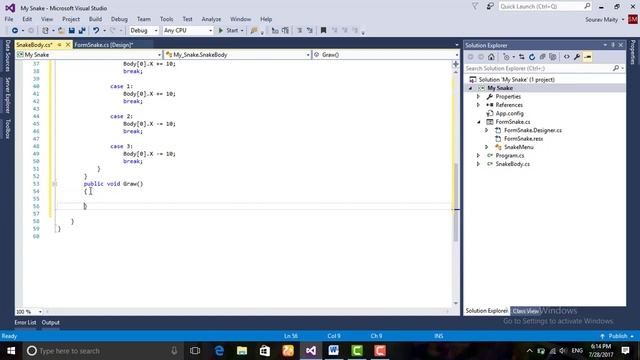Open Microsoft Edge from the taskbar
Screen dimensions: 640x360
pos(219,351)
